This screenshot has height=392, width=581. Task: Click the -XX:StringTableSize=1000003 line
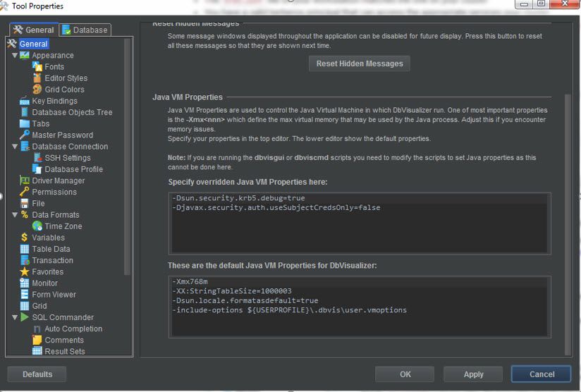[231, 291]
